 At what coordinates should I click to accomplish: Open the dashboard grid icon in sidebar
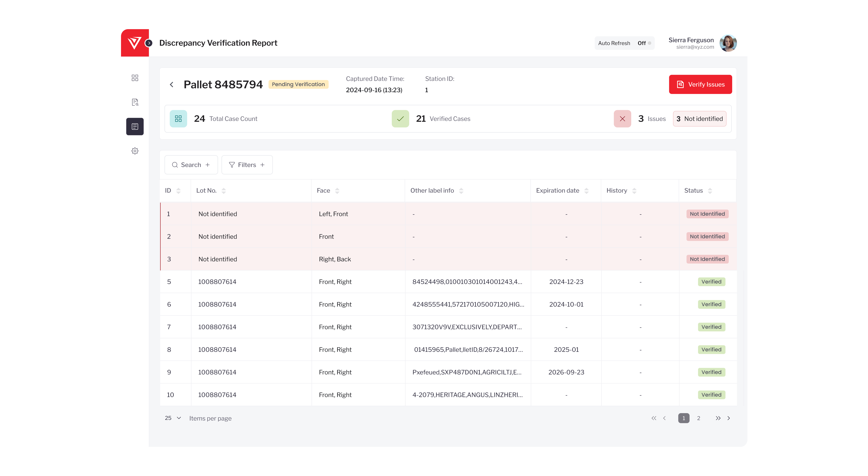coord(135,77)
